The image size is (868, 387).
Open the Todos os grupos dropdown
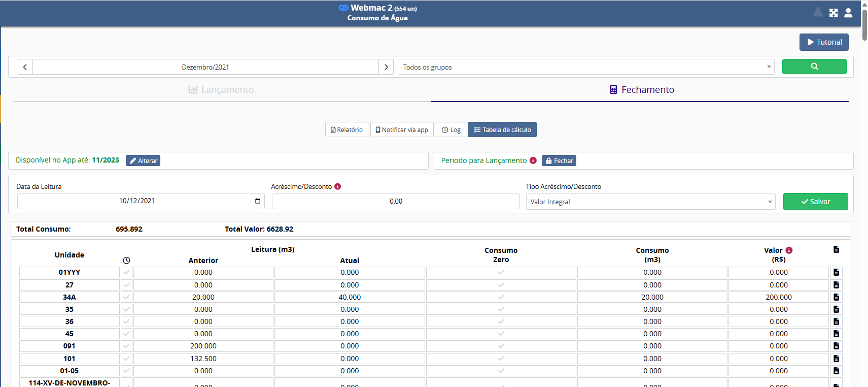click(x=586, y=67)
